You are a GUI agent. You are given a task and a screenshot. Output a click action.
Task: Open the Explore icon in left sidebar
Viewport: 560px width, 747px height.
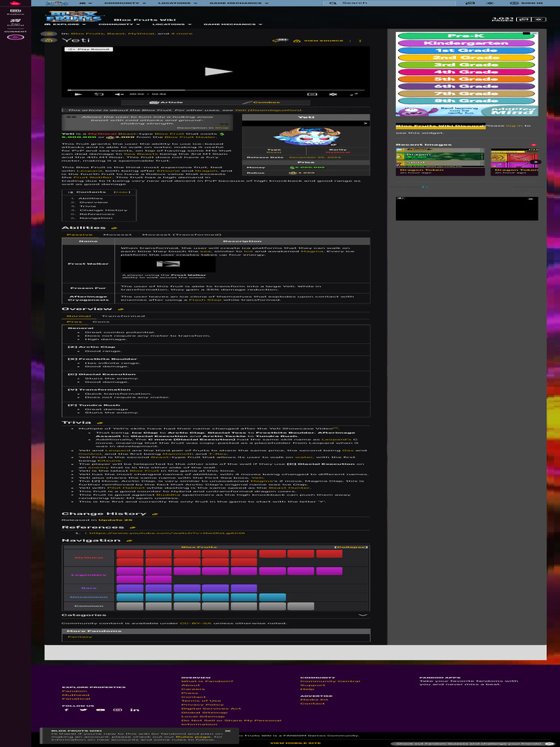[15, 12]
